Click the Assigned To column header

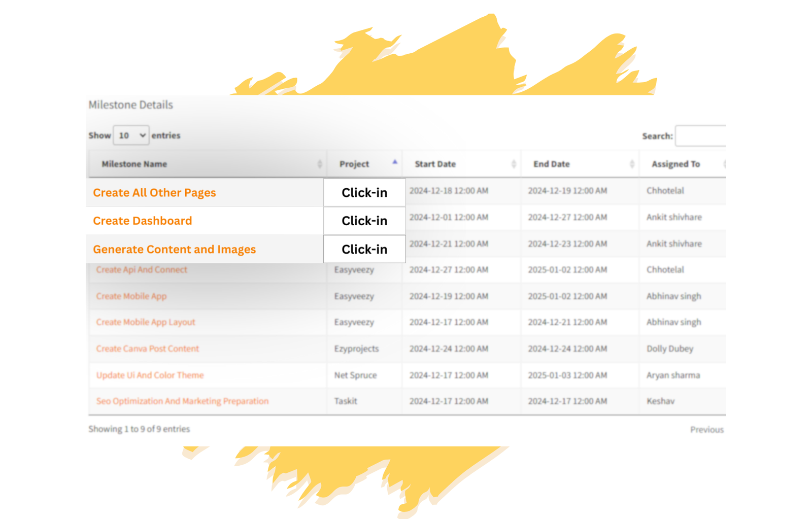pyautogui.click(x=675, y=164)
